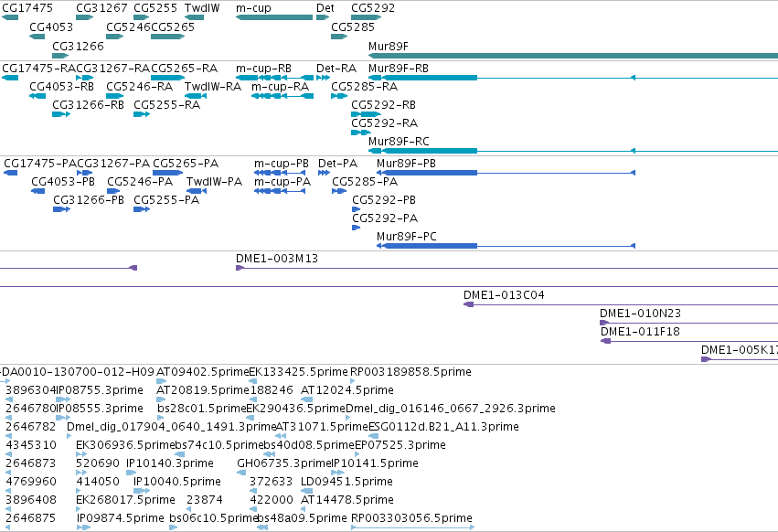Click transcript CG5255-RA label
Viewport: 778px width, 532px height.
(166, 105)
